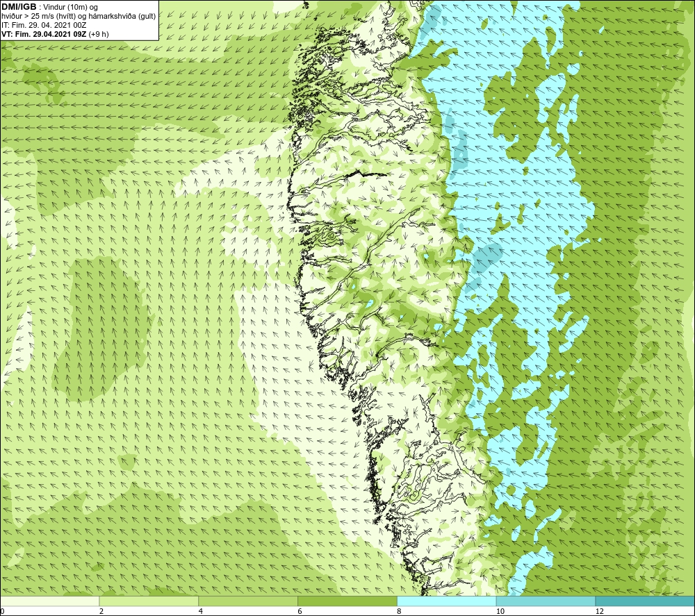Click the 6–8 m/s color swatch
Viewport: 695px width, 616px height.
[x=347, y=601]
